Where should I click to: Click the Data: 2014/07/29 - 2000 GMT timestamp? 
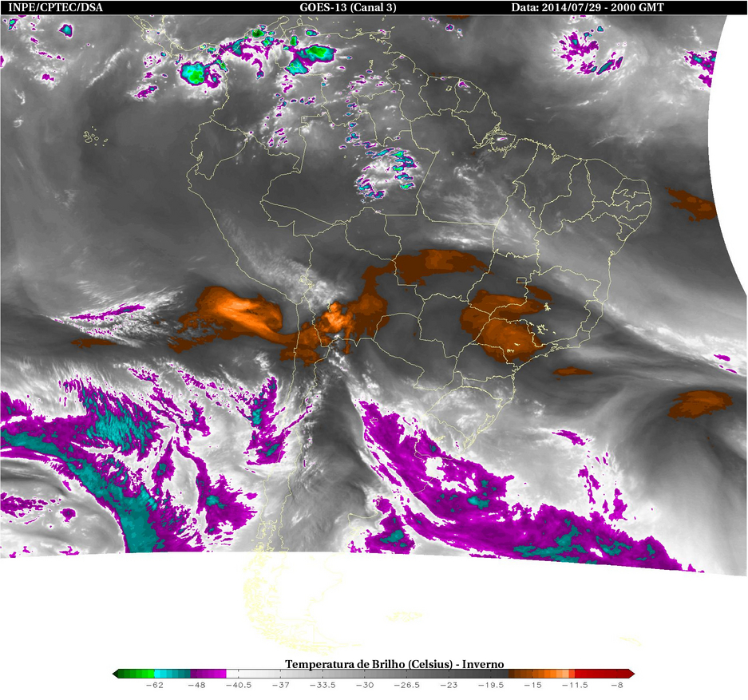(x=588, y=7)
